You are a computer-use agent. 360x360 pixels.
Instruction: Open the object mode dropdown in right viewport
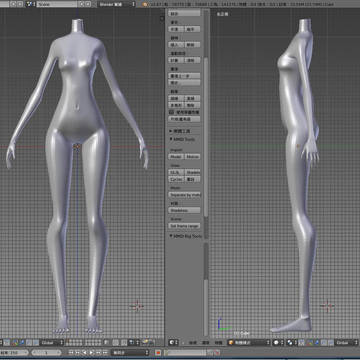248,342
